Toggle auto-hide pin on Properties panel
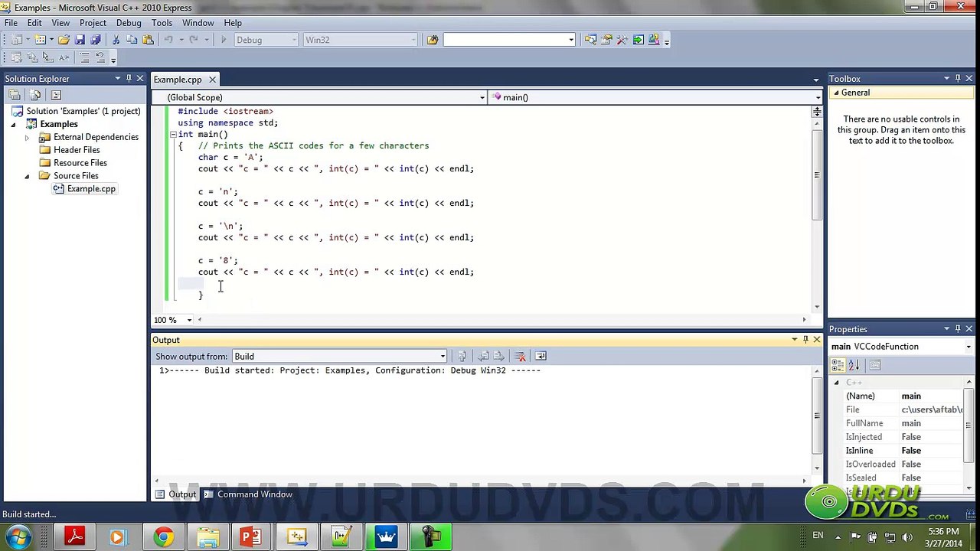The width and height of the screenshot is (980, 551). [958, 329]
